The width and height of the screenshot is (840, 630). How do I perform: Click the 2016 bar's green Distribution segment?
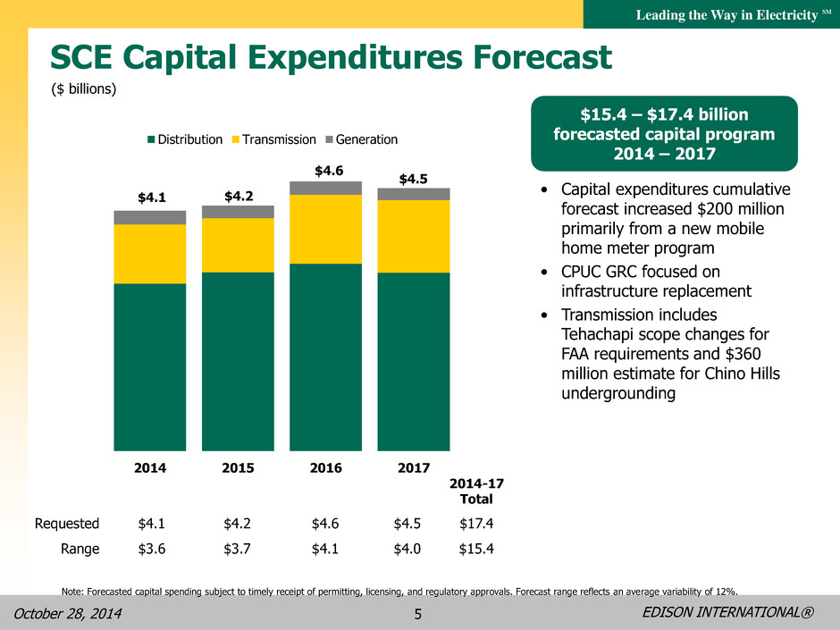click(325, 357)
